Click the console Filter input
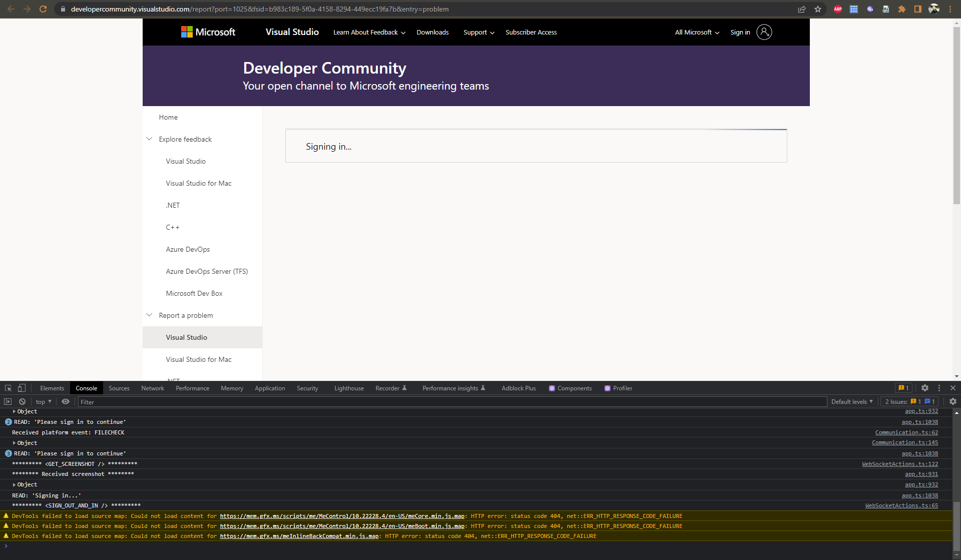The image size is (961, 560). click(452, 402)
